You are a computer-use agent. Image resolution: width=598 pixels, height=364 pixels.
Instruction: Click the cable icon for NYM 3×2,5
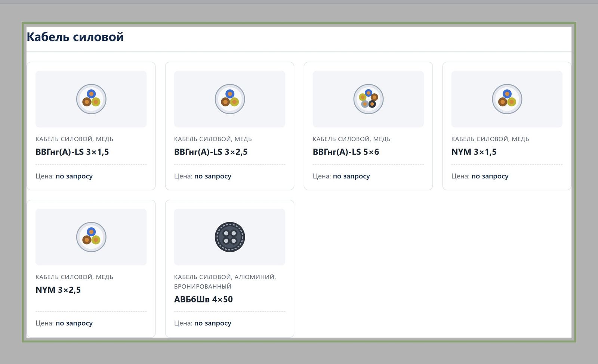pos(91,237)
